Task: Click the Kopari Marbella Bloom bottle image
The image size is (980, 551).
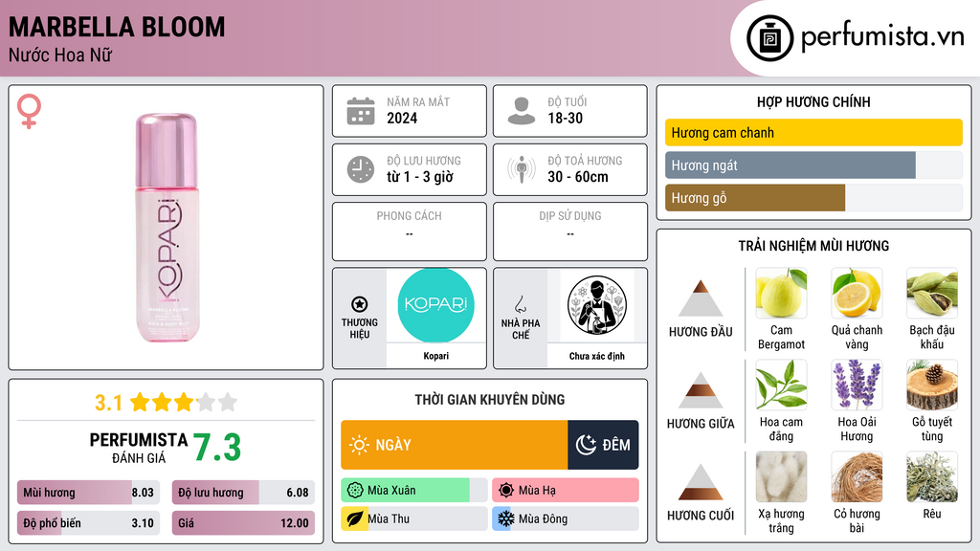Action: [167, 228]
